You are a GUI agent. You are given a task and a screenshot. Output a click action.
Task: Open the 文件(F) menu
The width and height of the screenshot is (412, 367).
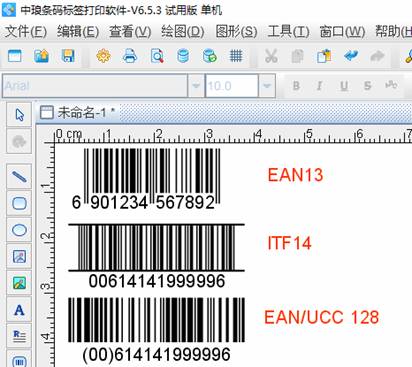[26, 32]
